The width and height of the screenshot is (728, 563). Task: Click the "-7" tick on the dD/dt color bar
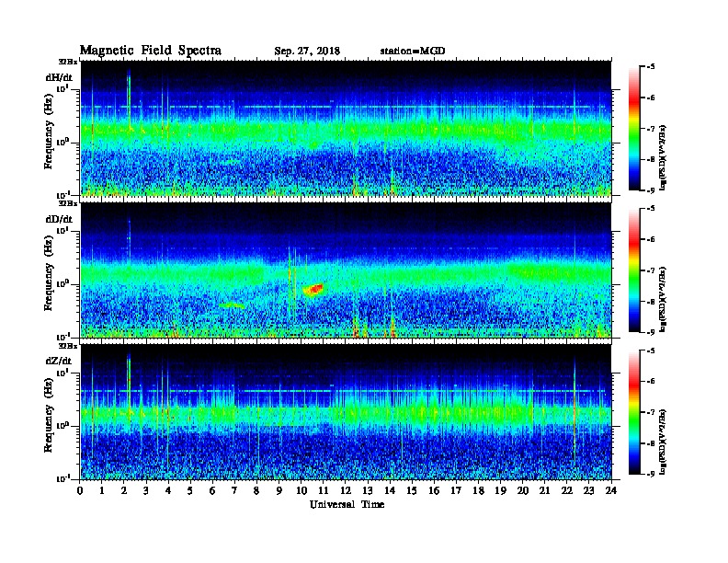coord(650,270)
